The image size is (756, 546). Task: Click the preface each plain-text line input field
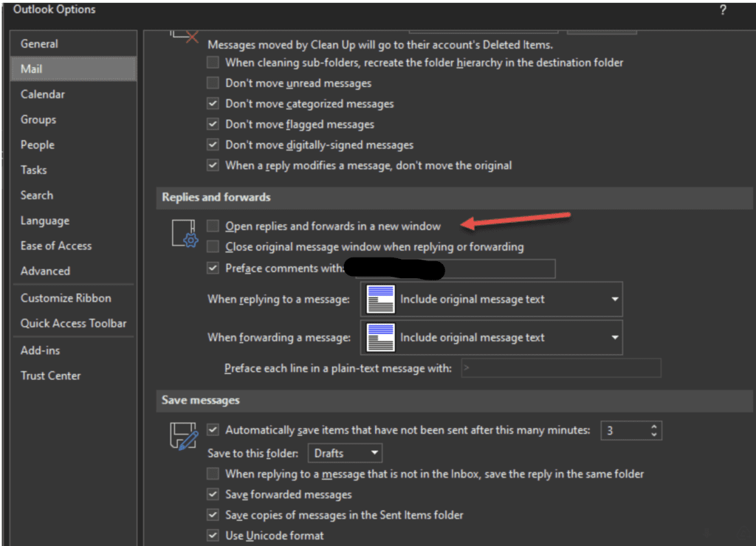[561, 367]
